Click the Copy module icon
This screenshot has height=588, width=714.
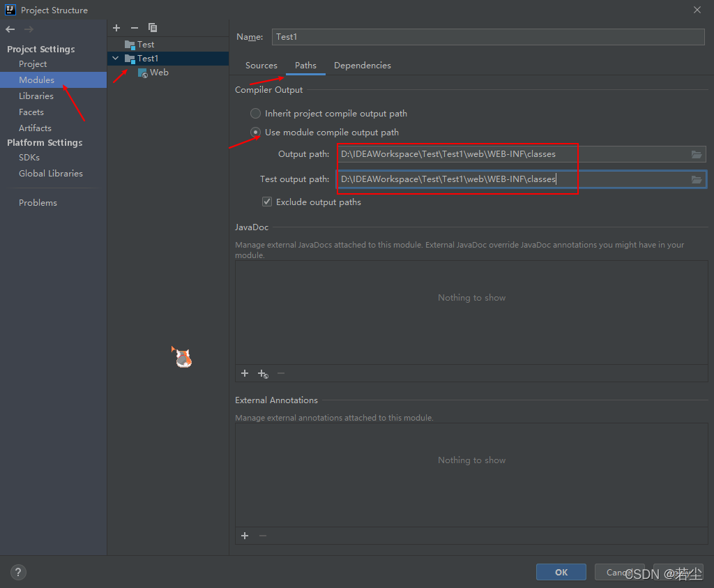click(153, 28)
